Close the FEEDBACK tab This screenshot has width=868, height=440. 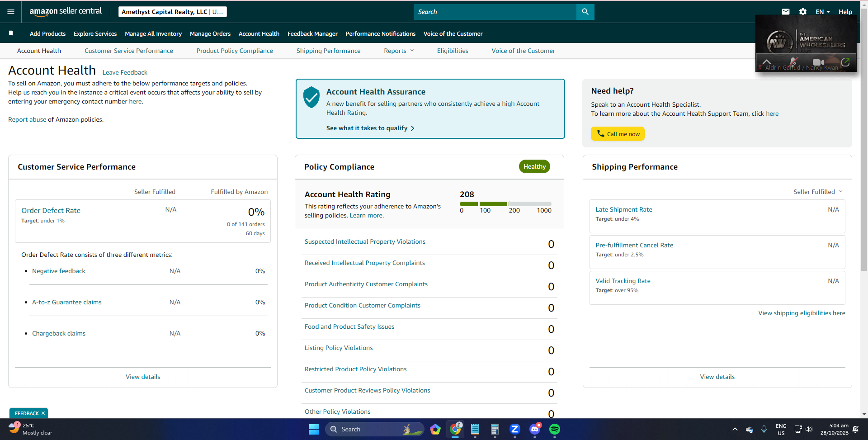coord(43,413)
